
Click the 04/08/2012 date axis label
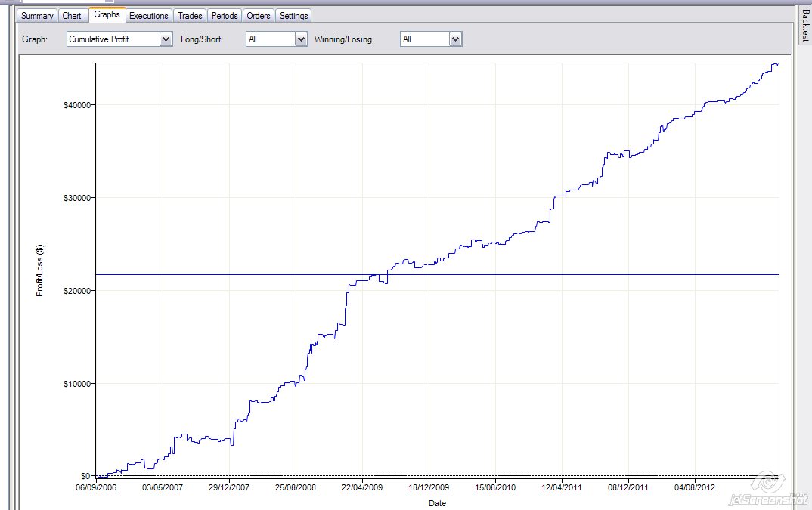(695, 489)
